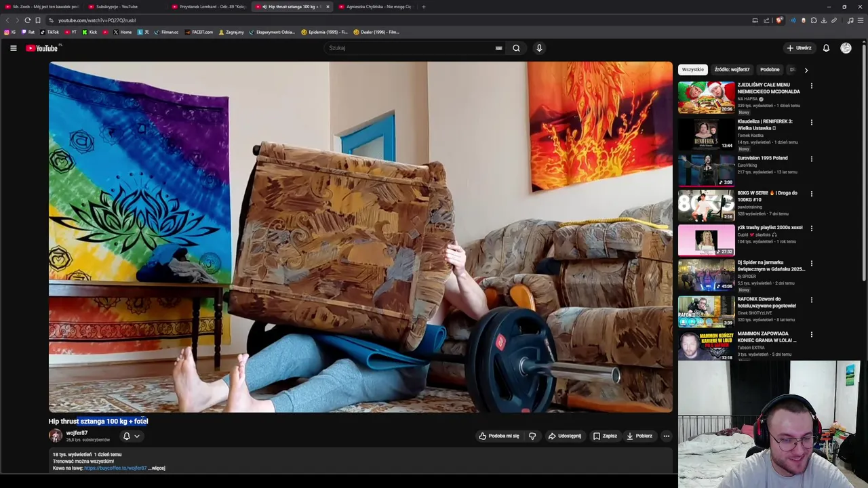Open the browser extensions puzzle icon

pos(814,20)
